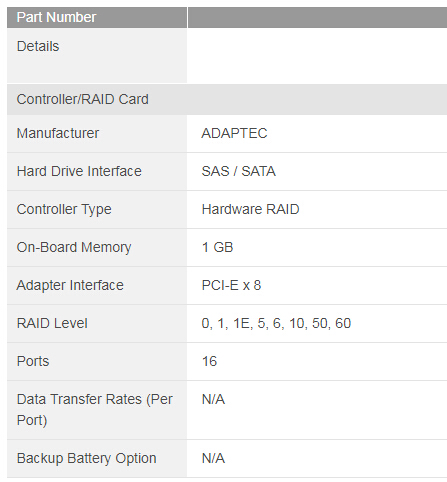Select Data Transfer Rates (Per Port) label
Screen dimensions: 447x482
point(95,410)
